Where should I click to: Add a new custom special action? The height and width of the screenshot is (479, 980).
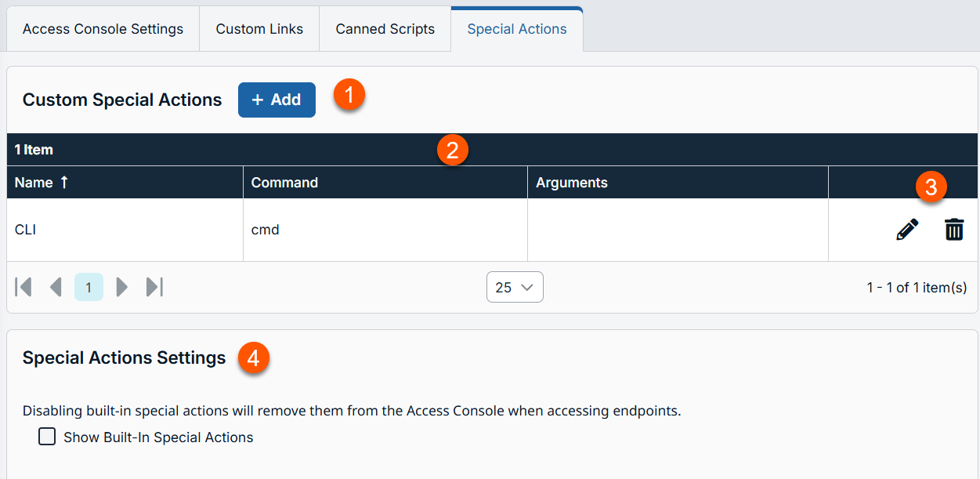(x=277, y=100)
